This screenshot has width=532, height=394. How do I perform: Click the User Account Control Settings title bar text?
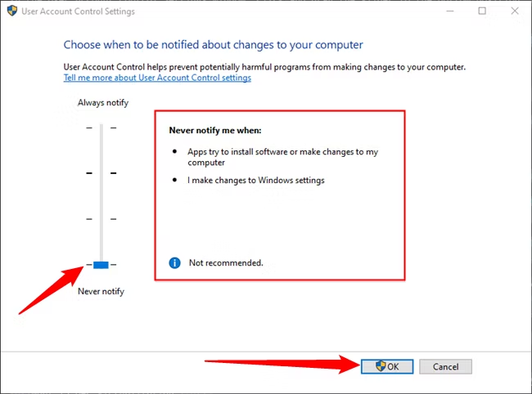(x=79, y=11)
